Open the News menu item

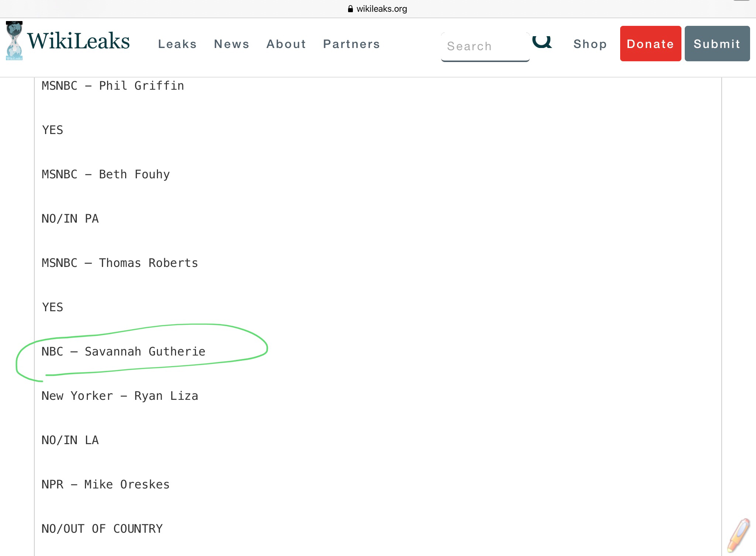click(231, 44)
